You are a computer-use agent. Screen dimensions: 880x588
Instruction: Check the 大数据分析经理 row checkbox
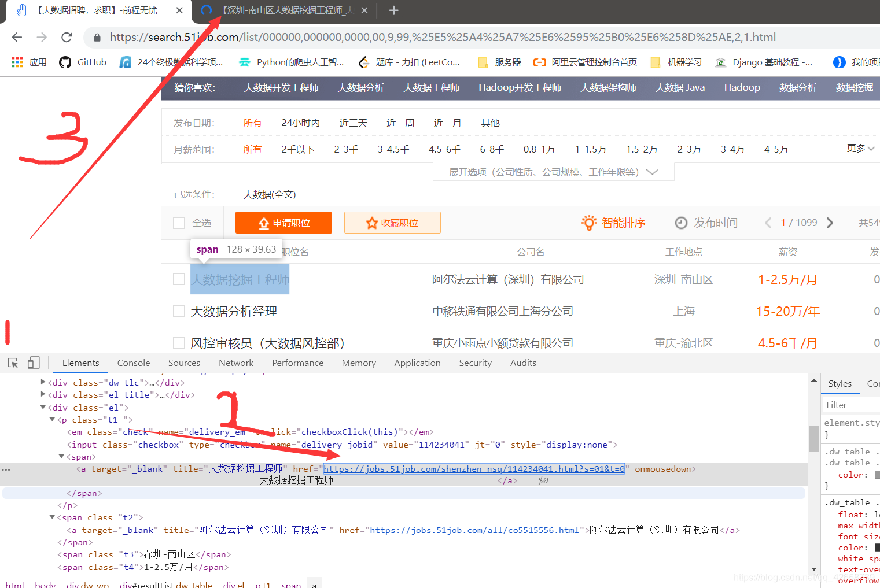point(179,311)
